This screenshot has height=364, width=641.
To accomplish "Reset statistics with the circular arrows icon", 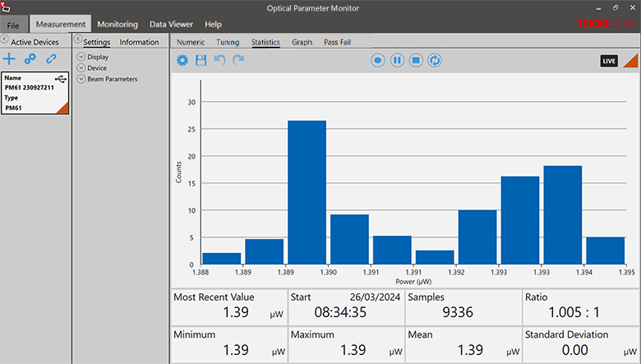I will [436, 60].
